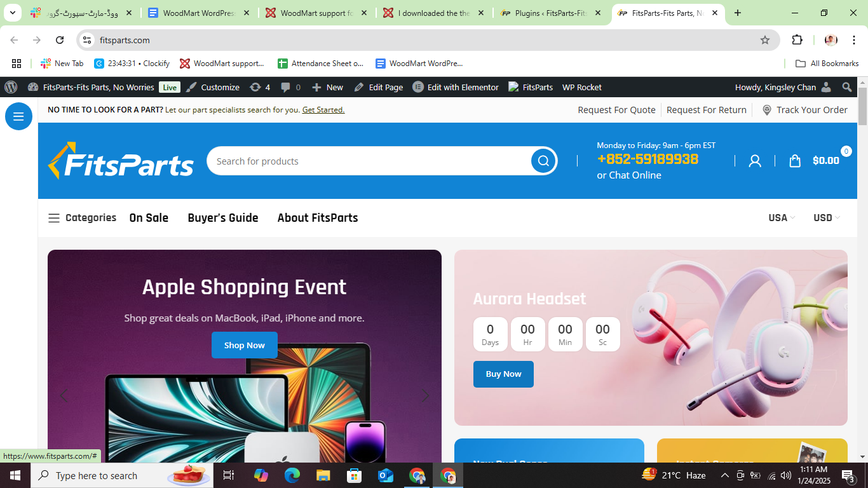Click the browser reload button
This screenshot has height=488, width=868.
[60, 40]
